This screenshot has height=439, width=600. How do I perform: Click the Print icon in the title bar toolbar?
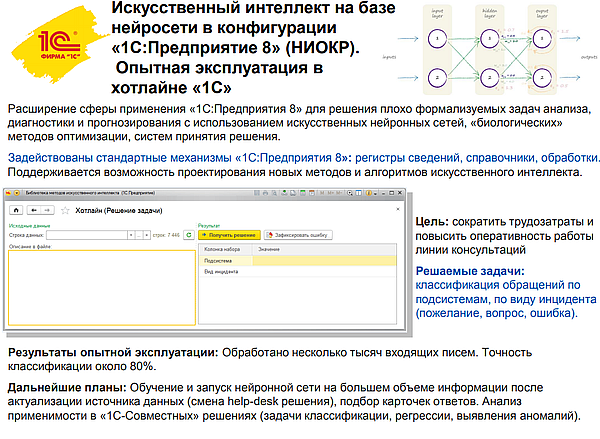(x=266, y=193)
